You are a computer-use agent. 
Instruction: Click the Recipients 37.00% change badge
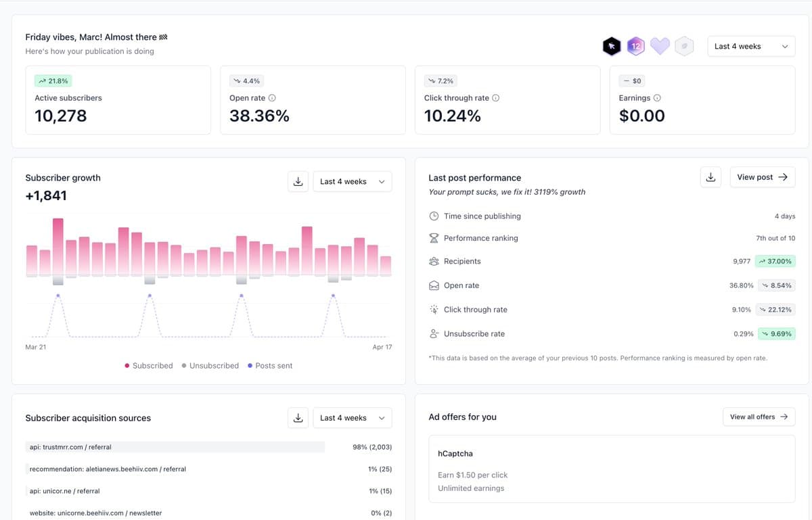(x=775, y=261)
